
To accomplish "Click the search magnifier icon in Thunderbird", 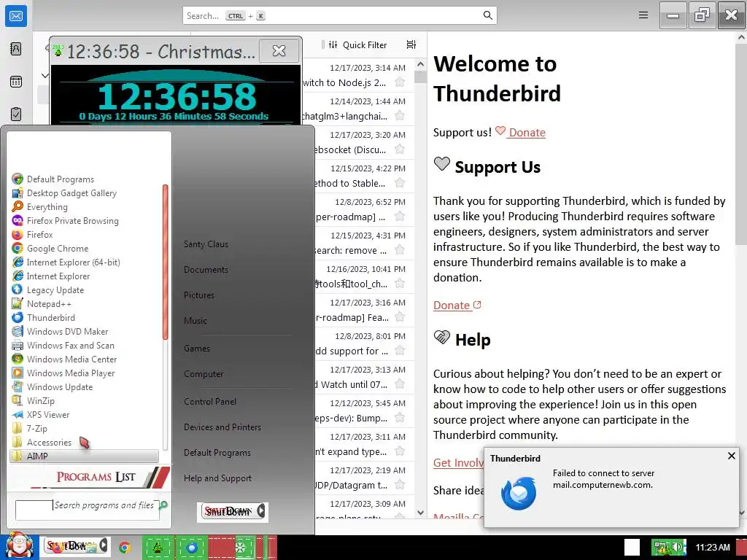I will coord(487,15).
